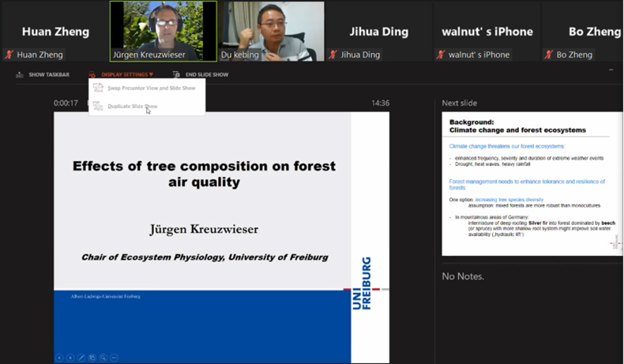Click the current slide title text
Screen dimensions: 624x364
pyautogui.click(x=204, y=174)
